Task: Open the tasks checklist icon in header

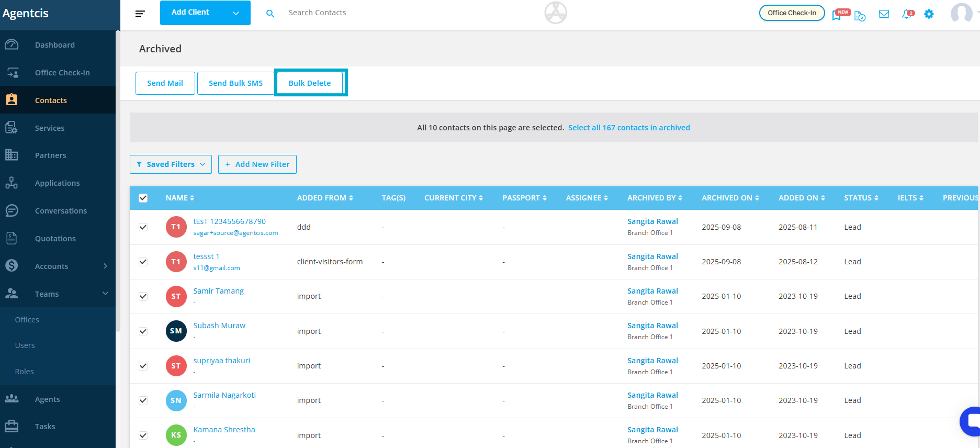Action: point(860,16)
